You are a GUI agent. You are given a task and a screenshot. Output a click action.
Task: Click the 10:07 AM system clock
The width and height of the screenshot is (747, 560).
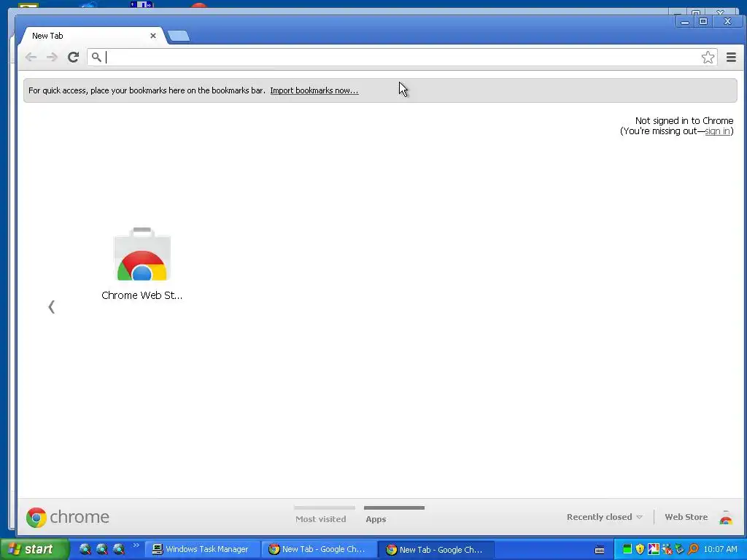click(x=720, y=549)
